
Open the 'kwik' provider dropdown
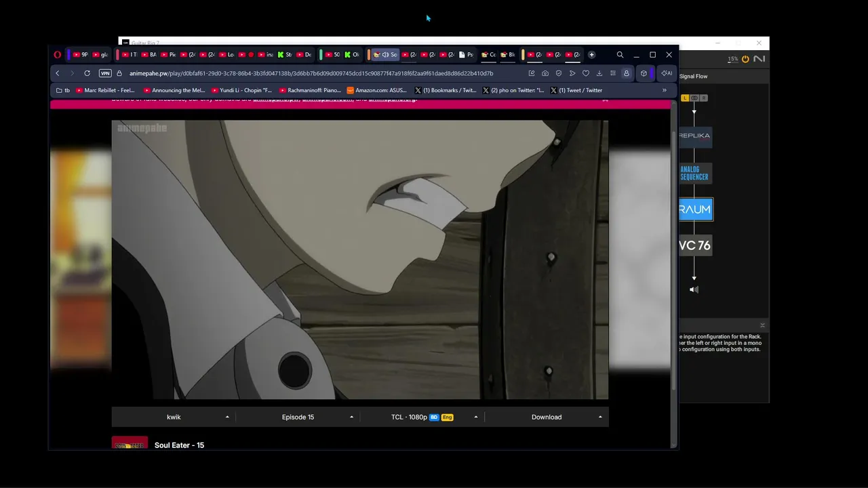pyautogui.click(x=174, y=418)
